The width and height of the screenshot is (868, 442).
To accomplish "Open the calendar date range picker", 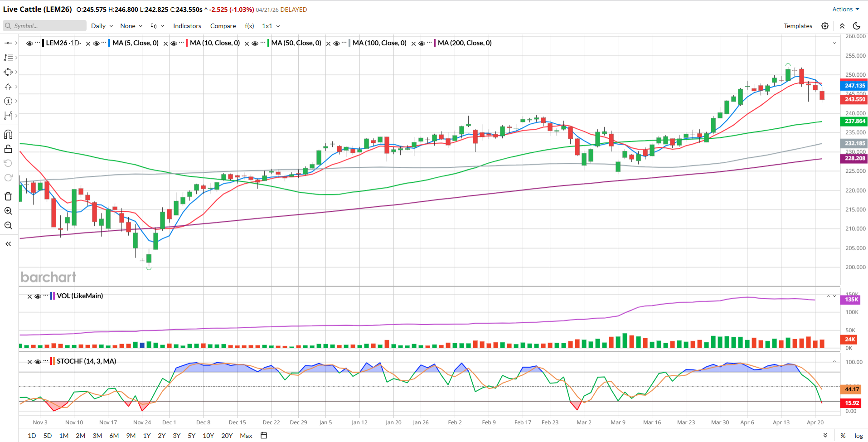I will point(264,436).
